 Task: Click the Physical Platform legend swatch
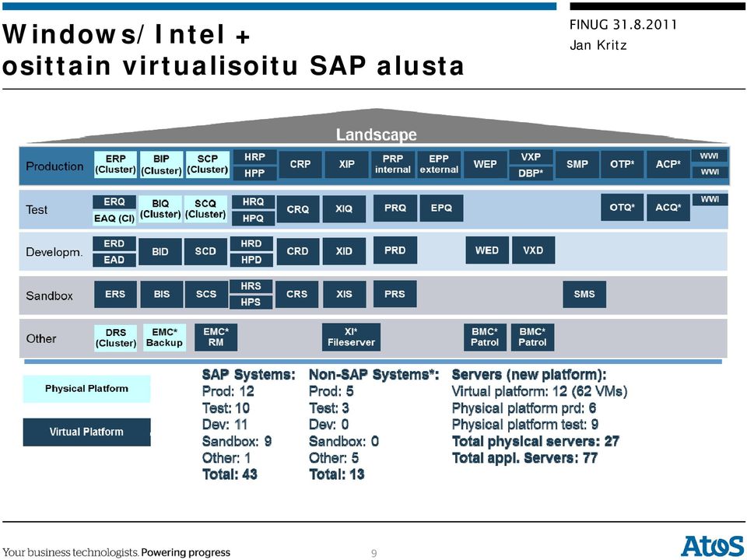pyautogui.click(x=86, y=389)
